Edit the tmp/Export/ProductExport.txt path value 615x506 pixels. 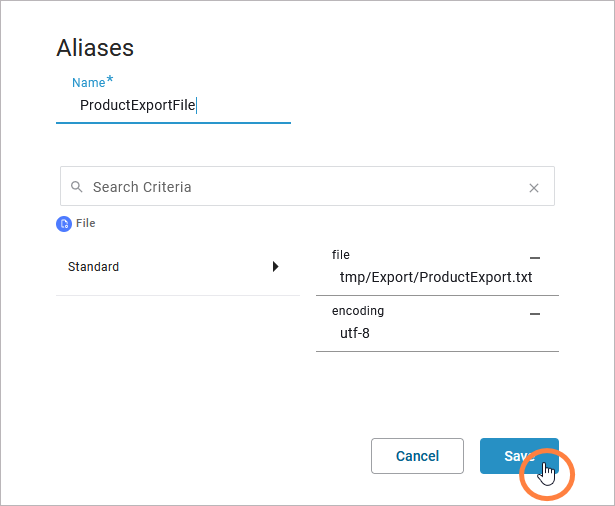point(436,277)
